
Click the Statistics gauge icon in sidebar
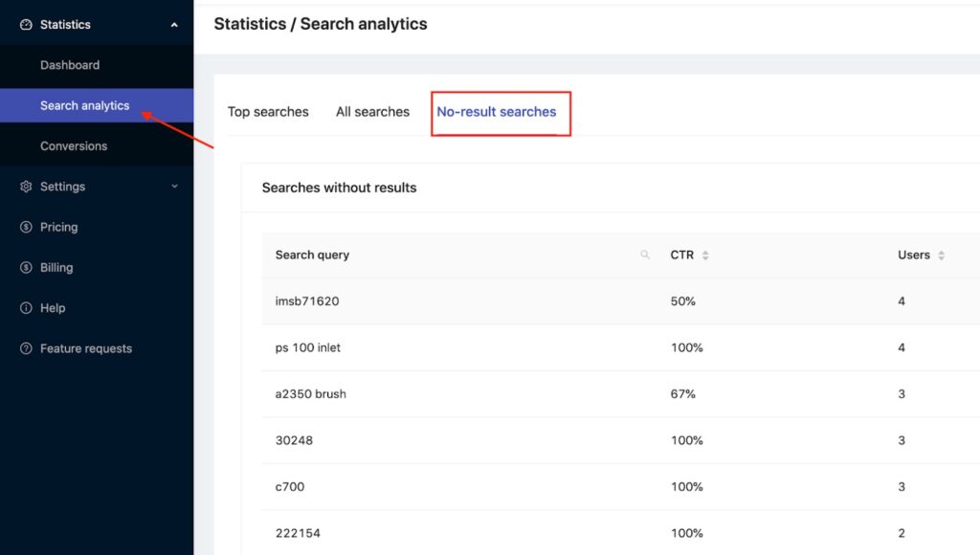click(26, 24)
